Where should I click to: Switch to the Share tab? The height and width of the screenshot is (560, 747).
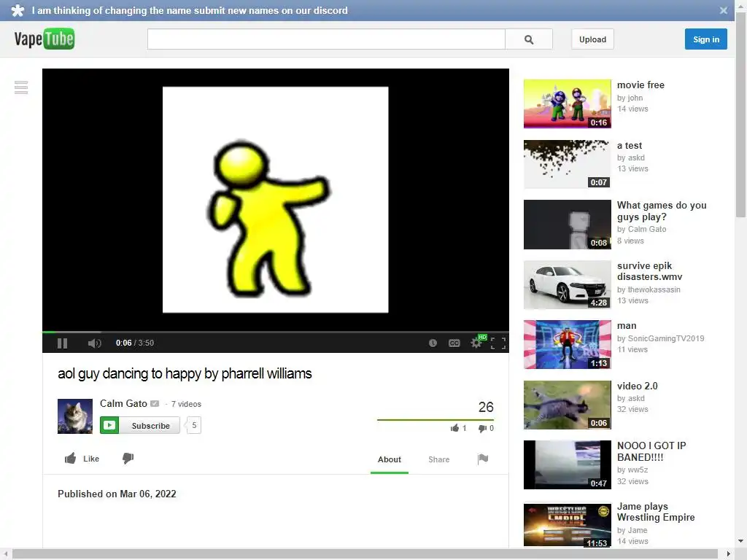click(x=438, y=459)
